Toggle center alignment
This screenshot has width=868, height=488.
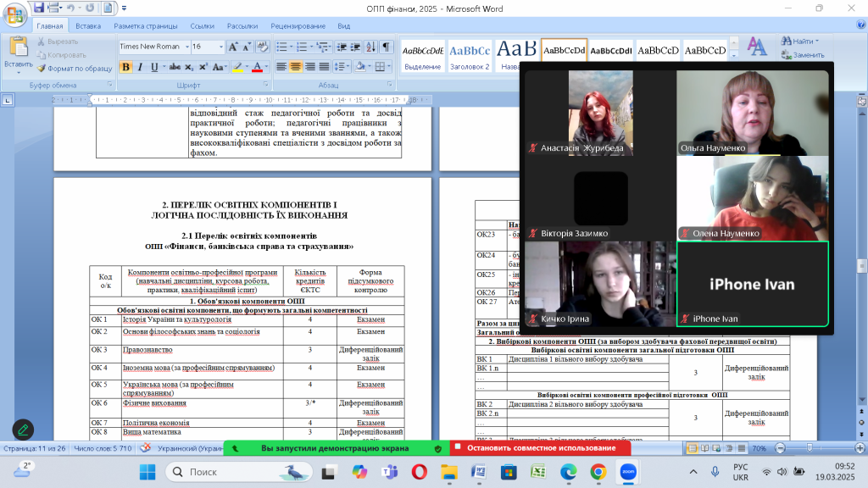[x=296, y=67]
